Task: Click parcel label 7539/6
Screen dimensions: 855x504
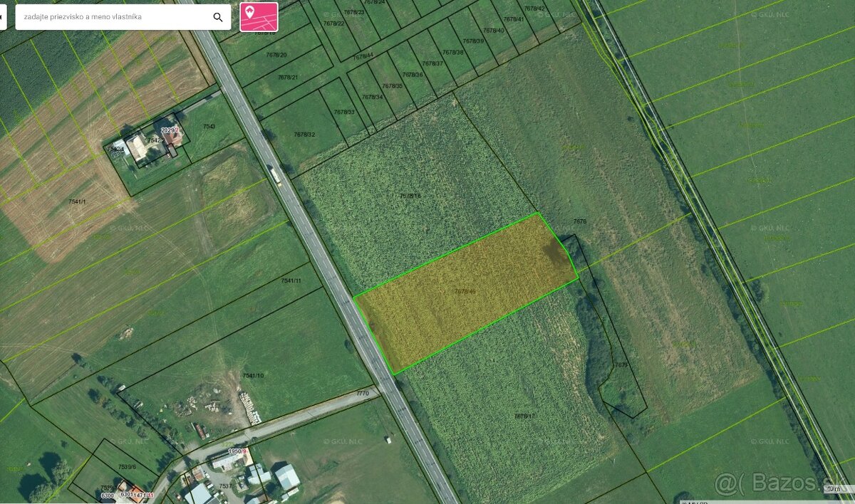Action: (126, 466)
